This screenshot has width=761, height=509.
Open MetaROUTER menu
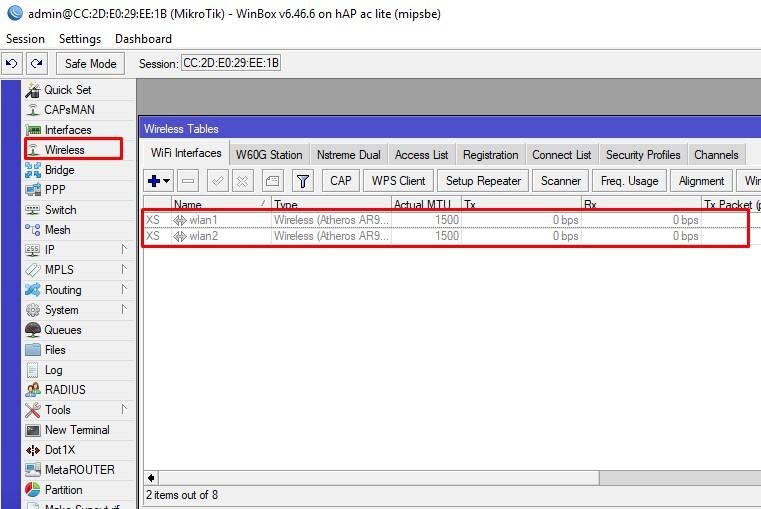coord(79,470)
